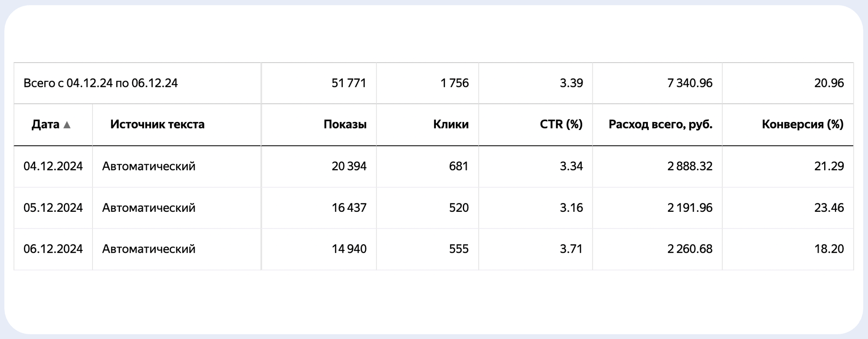Click the Источник текста column header
This screenshot has width=868, height=339.
[157, 124]
